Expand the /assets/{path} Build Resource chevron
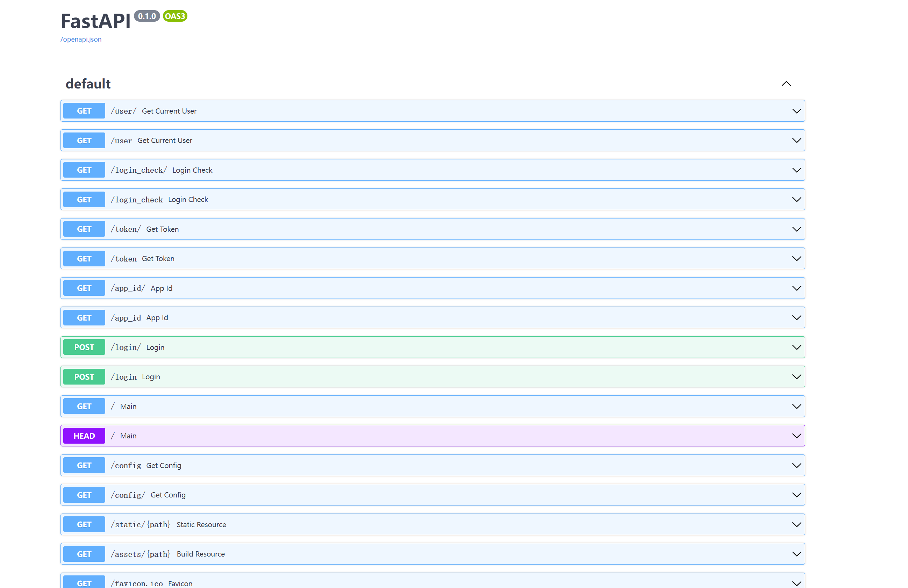The width and height of the screenshot is (908, 588). click(796, 554)
